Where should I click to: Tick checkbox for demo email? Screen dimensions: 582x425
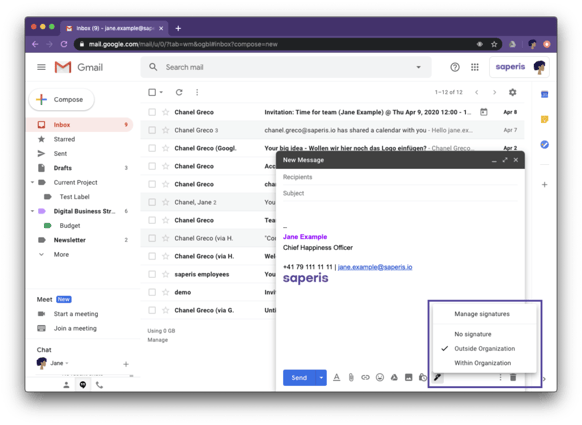152,292
